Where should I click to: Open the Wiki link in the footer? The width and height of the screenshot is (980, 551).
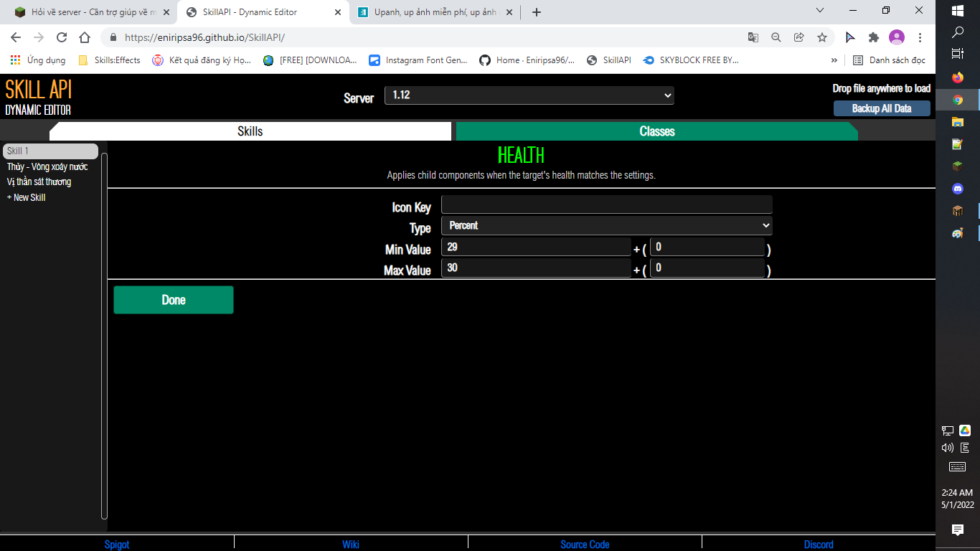point(351,545)
